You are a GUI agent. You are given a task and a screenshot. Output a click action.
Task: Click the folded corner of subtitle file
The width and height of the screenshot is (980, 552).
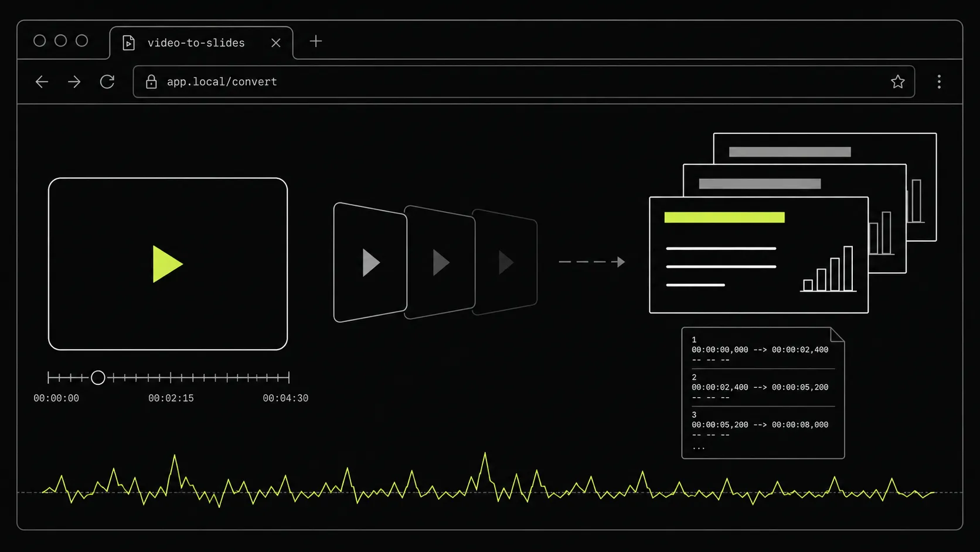838,334
